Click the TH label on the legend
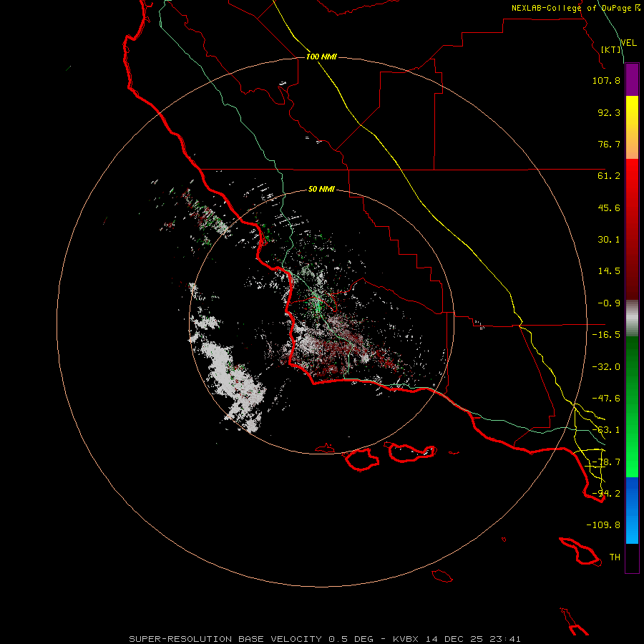The height and width of the screenshot is (644, 644). pyautogui.click(x=615, y=557)
